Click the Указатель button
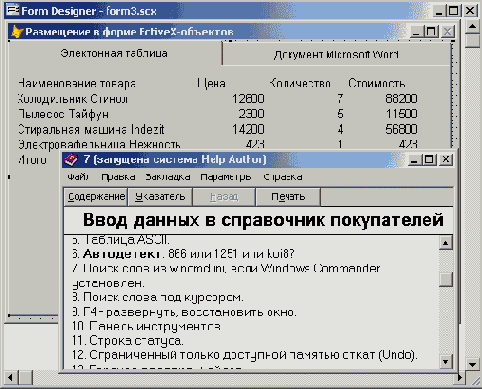The height and width of the screenshot is (389, 482). (160, 197)
